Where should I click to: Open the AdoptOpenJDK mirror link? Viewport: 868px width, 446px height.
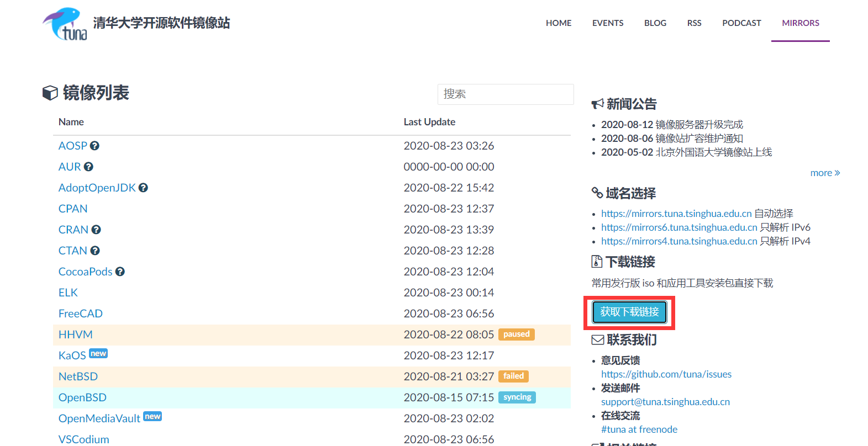(97, 188)
